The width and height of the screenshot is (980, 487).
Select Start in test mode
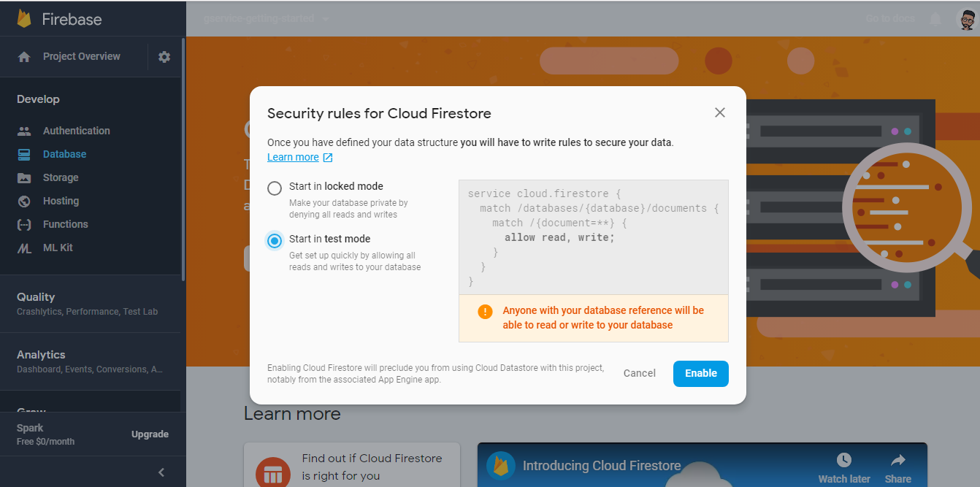(275, 241)
